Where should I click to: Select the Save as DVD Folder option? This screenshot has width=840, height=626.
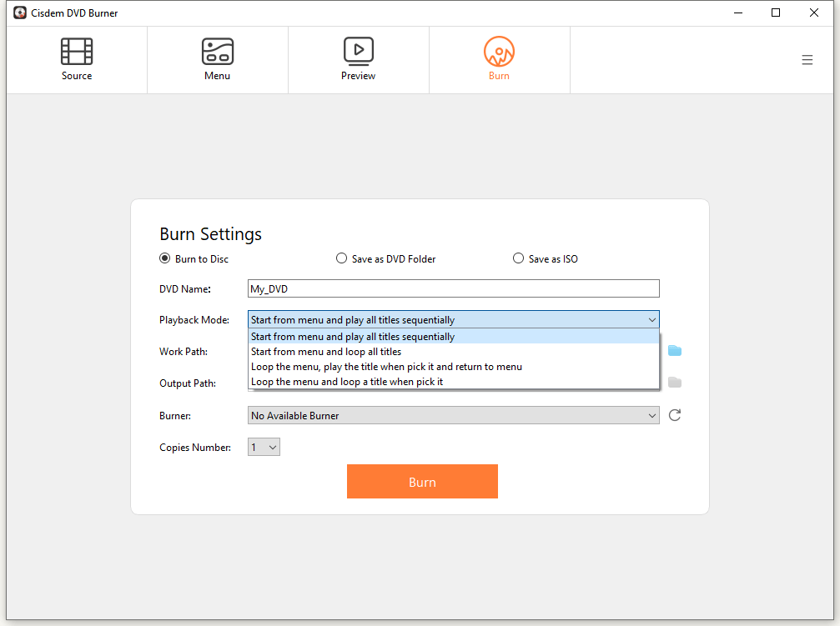tap(342, 258)
